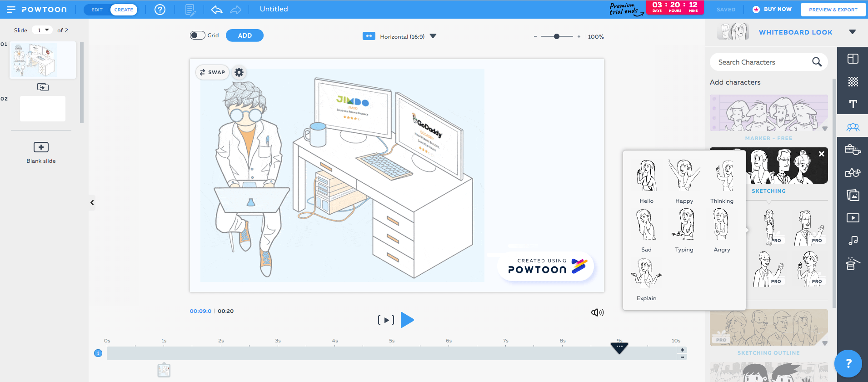
Task: Click the Created Using Powtoon watermark
Action: tap(545, 266)
